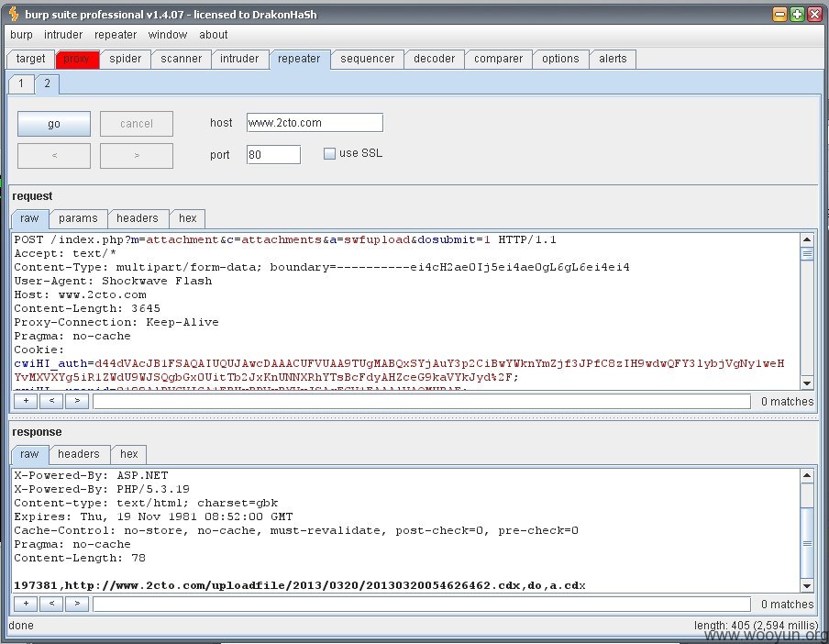Click request pane scrollbar up arrow
This screenshot has width=829, height=644.
coord(807,239)
